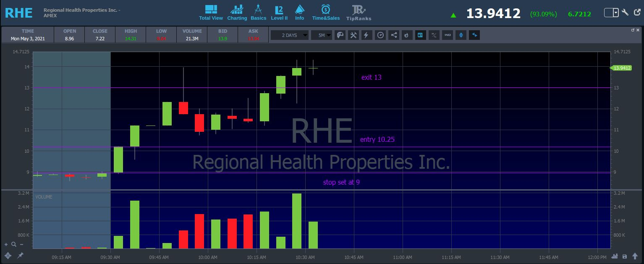This screenshot has width=644, height=264.
Task: Open the Total View tab
Action: 211,13
